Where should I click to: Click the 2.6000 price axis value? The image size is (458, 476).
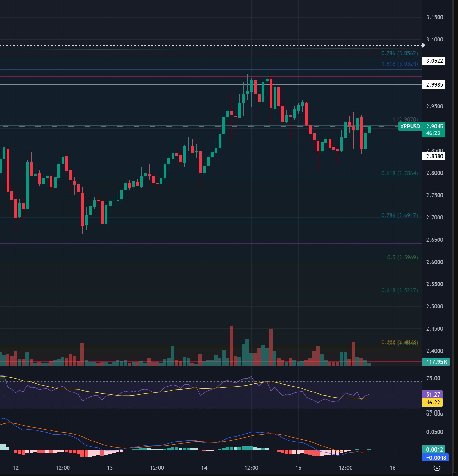click(x=434, y=262)
